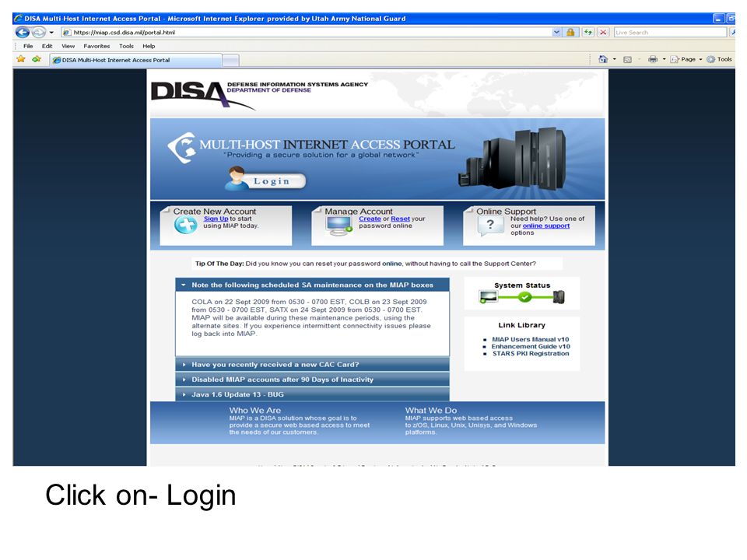Screen dimensions: 747x560
Task: Click the Reset password link
Action: (x=400, y=219)
